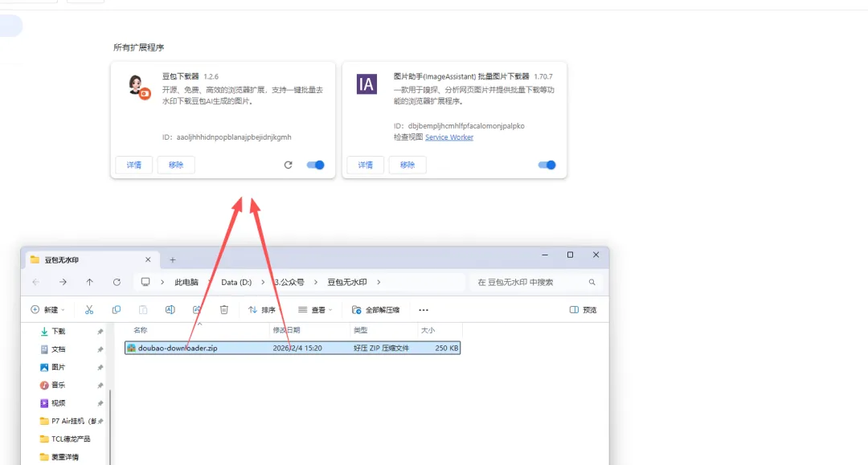868x465 pixels.
Task: Select 3.公众号 breadcrumb segment
Action: pos(289,282)
